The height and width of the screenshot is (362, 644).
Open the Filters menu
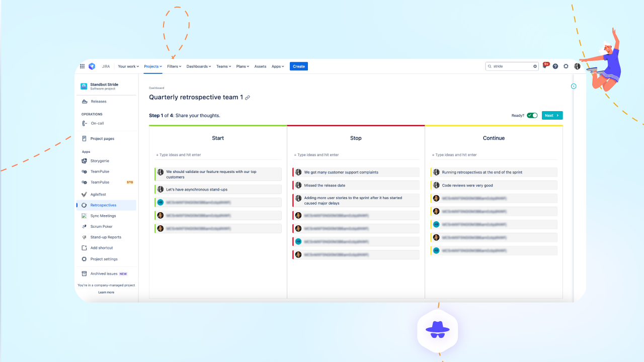[x=174, y=66]
